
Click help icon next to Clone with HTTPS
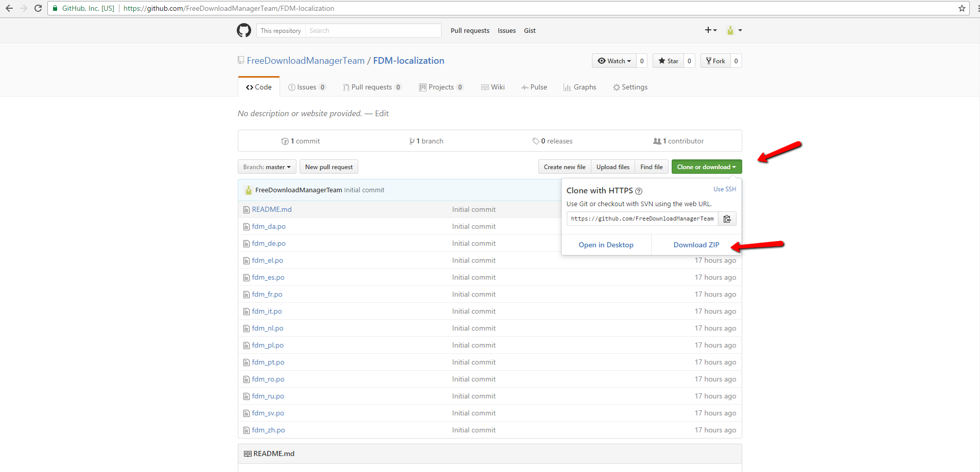[639, 191]
